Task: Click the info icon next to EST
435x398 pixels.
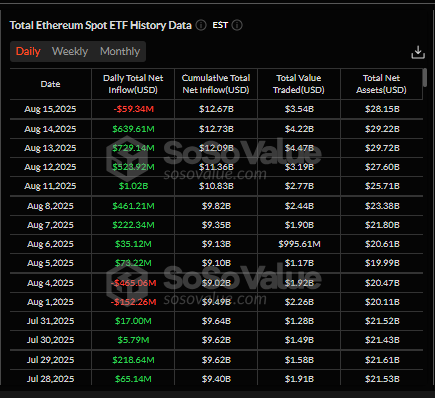Action: pos(237,25)
